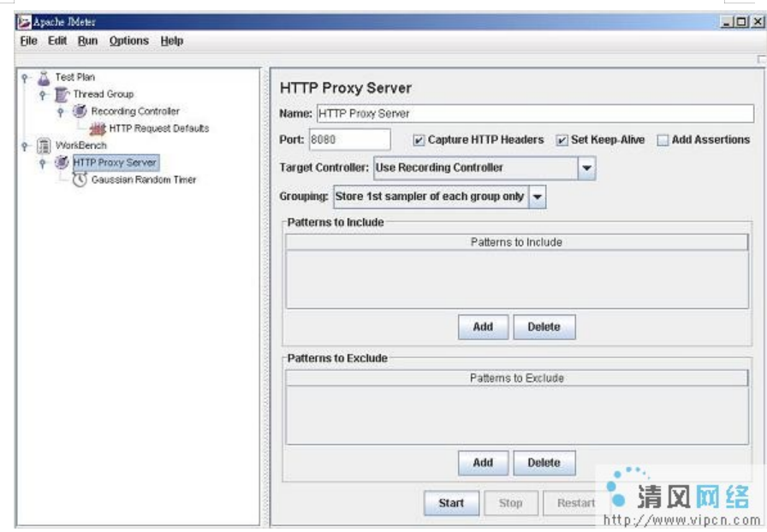Click the Start button
The width and height of the screenshot is (767, 532).
pyautogui.click(x=451, y=503)
